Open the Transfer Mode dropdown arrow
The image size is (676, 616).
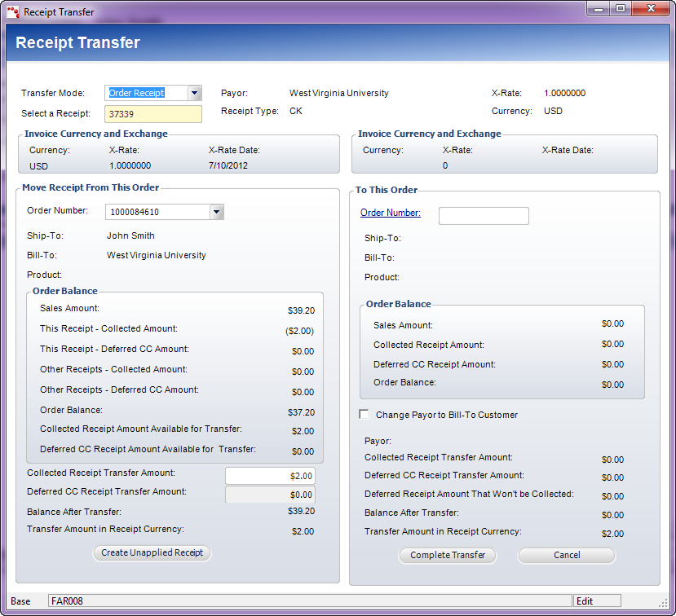click(x=194, y=93)
